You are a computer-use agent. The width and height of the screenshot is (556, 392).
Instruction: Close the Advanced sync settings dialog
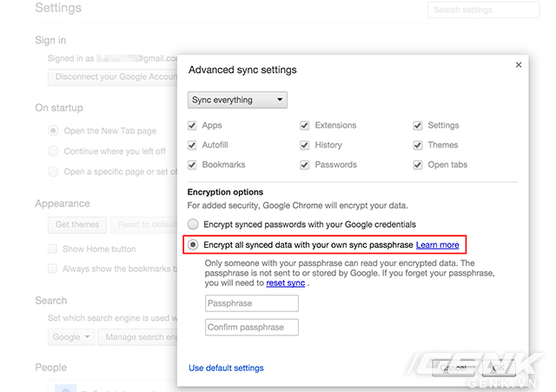tap(519, 65)
